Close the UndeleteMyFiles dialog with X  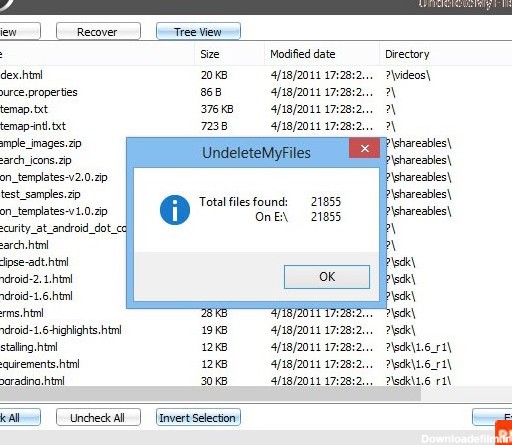point(364,148)
